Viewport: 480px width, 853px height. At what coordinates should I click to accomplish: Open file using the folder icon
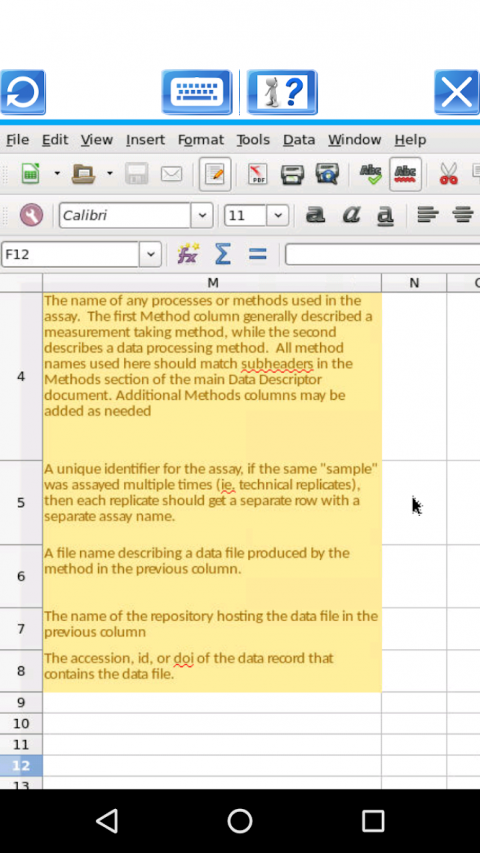coord(84,174)
